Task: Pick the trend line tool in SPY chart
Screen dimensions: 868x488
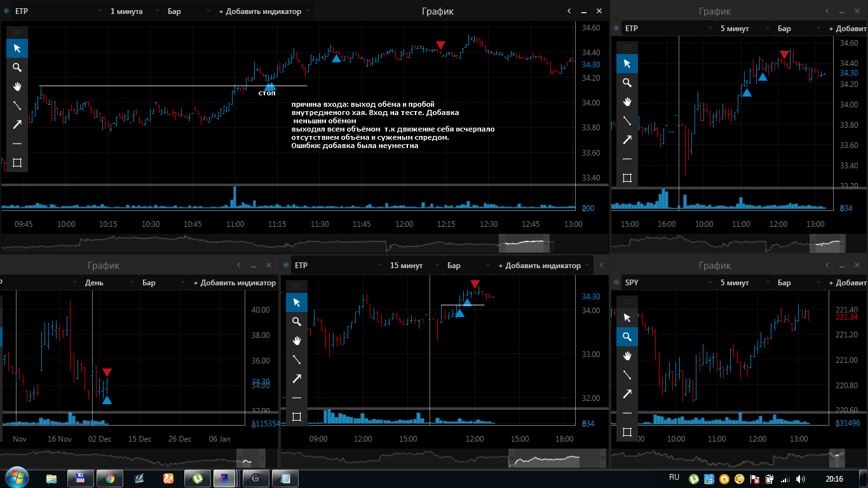Action: tap(627, 375)
